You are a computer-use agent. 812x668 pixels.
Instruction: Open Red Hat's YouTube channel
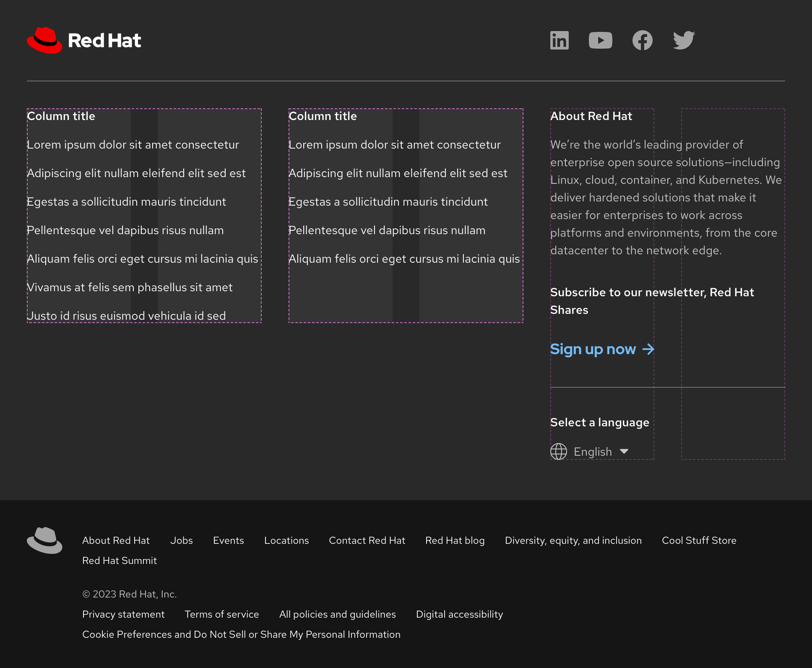coord(601,40)
